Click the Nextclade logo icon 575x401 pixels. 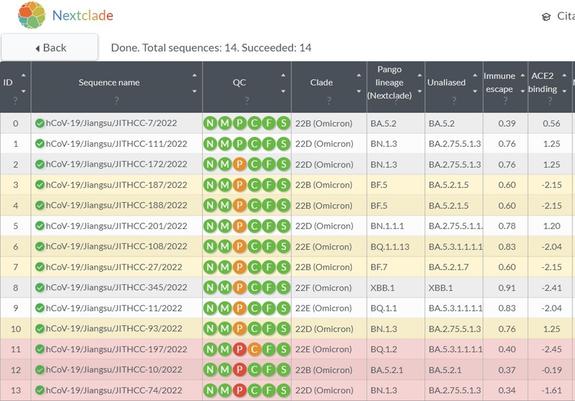tap(32, 15)
